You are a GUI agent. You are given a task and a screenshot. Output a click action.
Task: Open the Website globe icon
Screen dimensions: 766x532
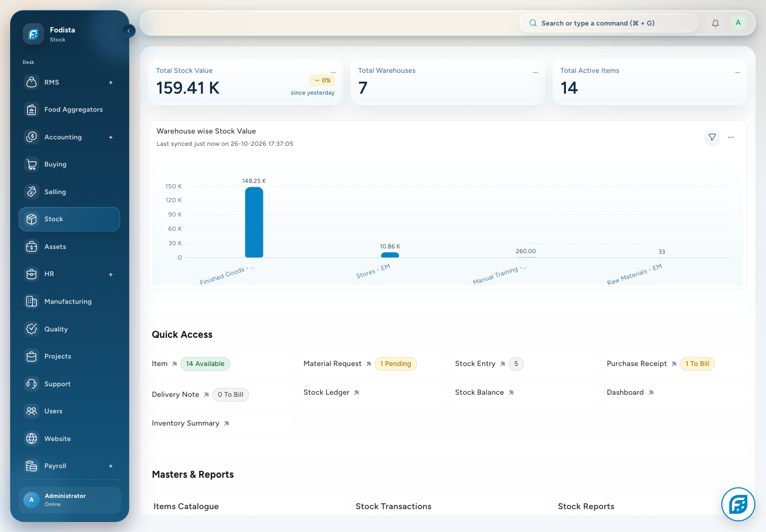pos(32,439)
